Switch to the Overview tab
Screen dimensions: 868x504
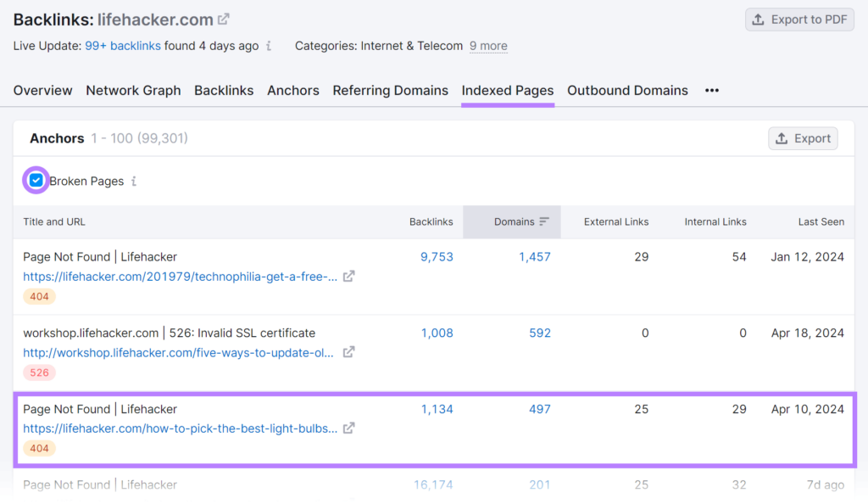tap(42, 90)
